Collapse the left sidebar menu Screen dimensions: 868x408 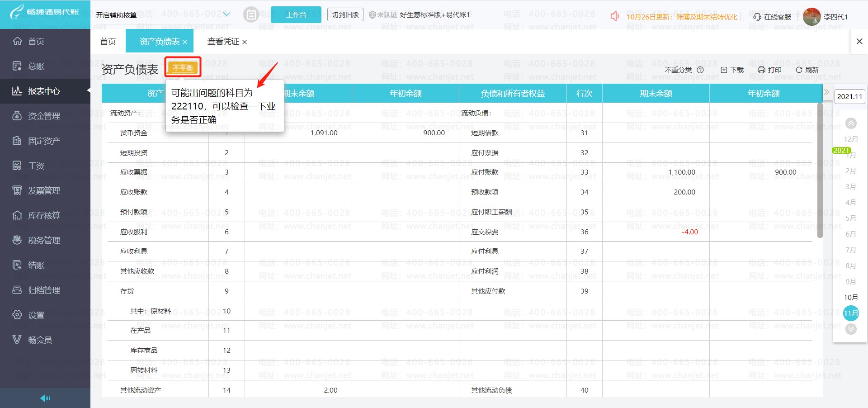[45, 398]
